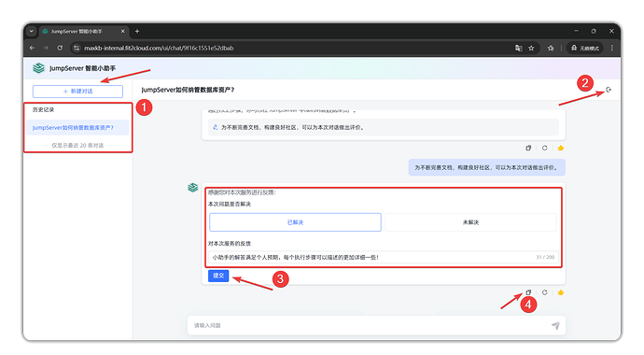Regenerate the feedback form response
The width and height of the screenshot is (644, 355).
coord(545,292)
